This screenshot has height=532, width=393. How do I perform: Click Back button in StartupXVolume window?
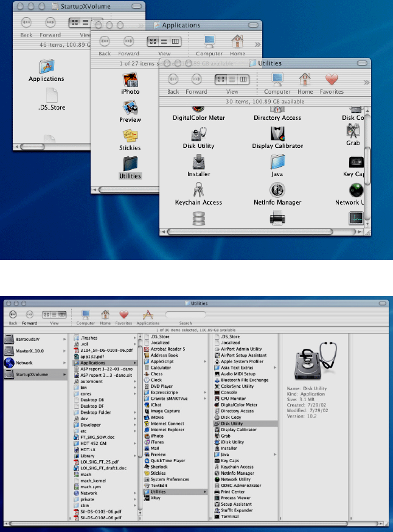[26, 23]
